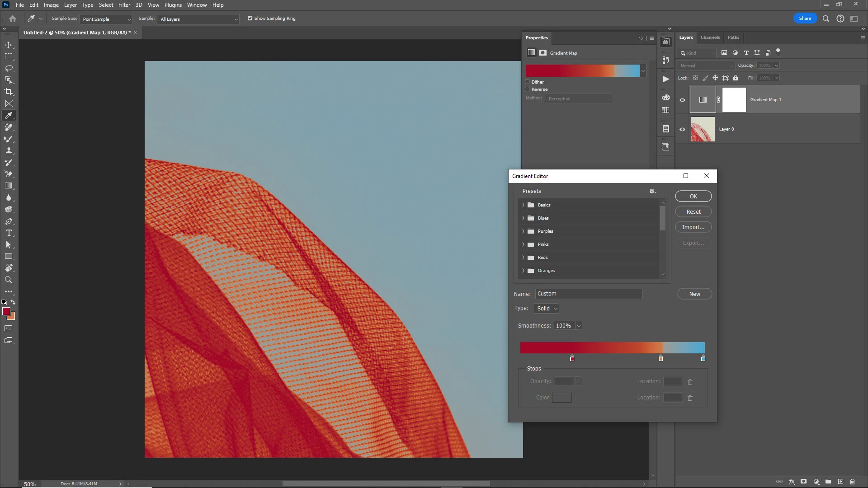Click the Import... button

click(693, 227)
